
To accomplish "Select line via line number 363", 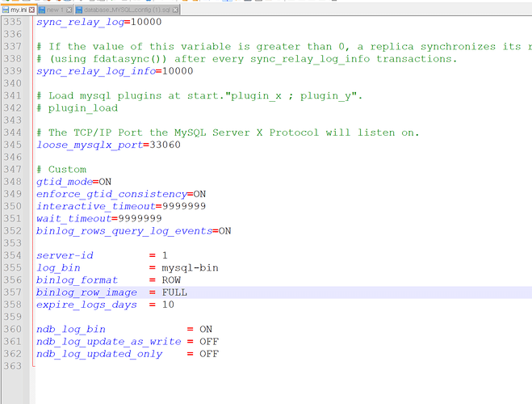I will tap(13, 366).
